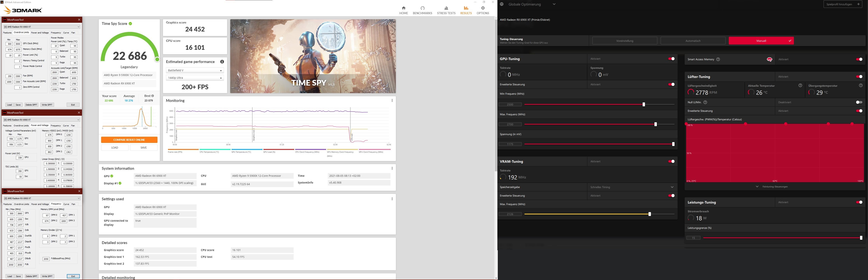Close the top MorePowerTool window
Viewport: 868px width, 280px height.
coord(79,20)
